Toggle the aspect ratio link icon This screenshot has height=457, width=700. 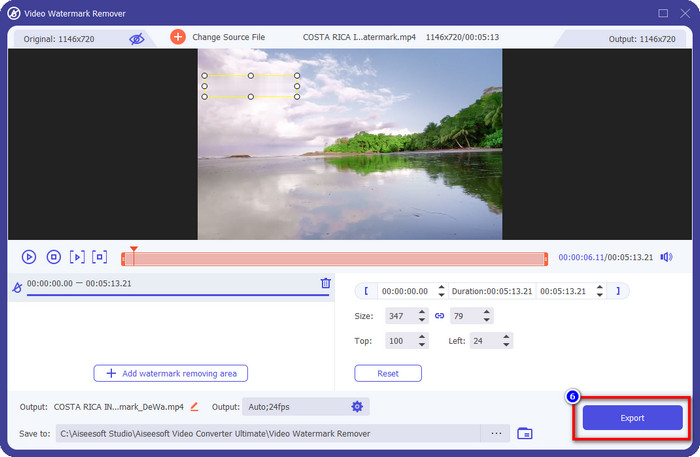[x=439, y=316]
